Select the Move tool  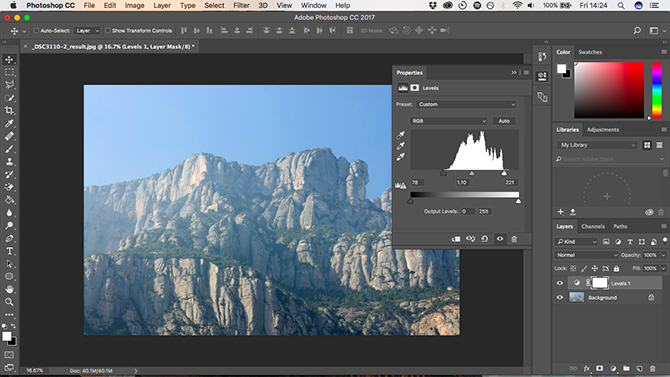pos(9,59)
